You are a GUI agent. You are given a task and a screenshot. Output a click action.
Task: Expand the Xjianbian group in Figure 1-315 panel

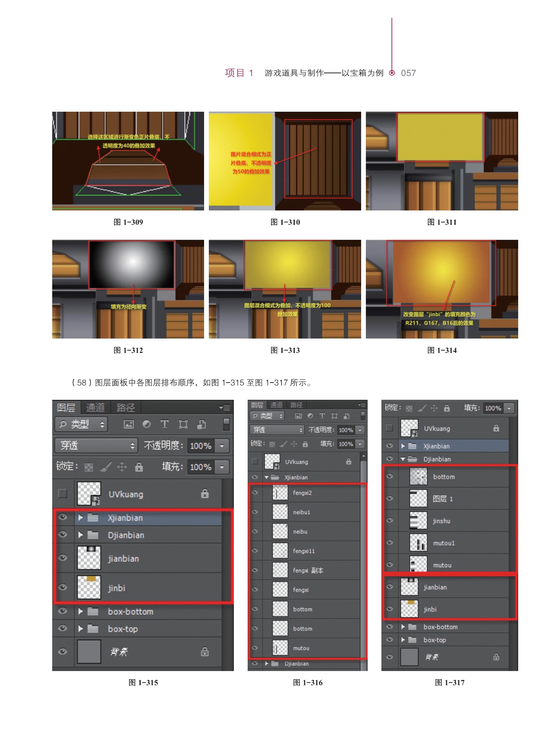point(80,518)
